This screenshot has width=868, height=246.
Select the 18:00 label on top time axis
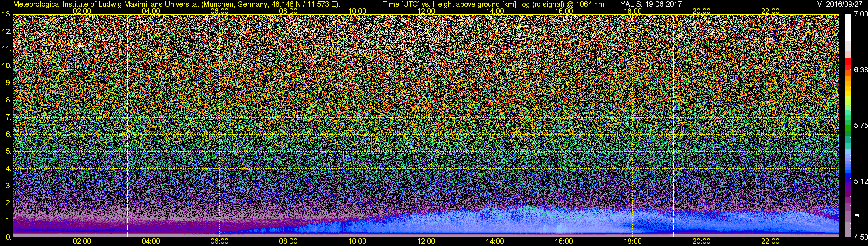coord(632,11)
